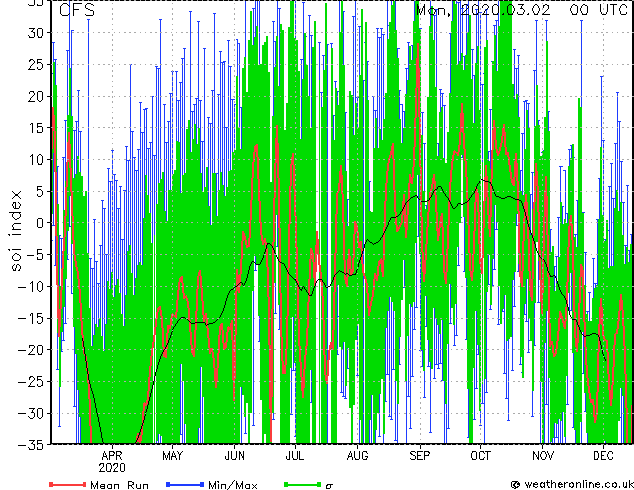Click the '5' y-axis tick label
634x490 pixels.
(x=40, y=191)
